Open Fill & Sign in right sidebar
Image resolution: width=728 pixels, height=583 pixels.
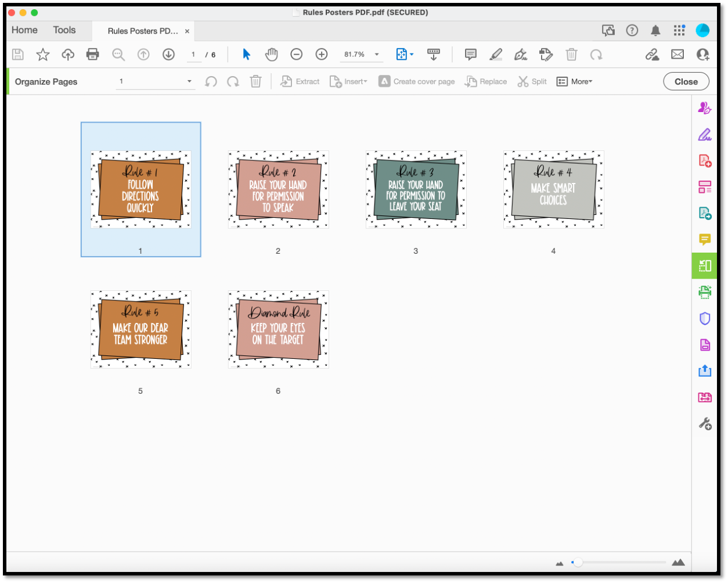point(705,135)
